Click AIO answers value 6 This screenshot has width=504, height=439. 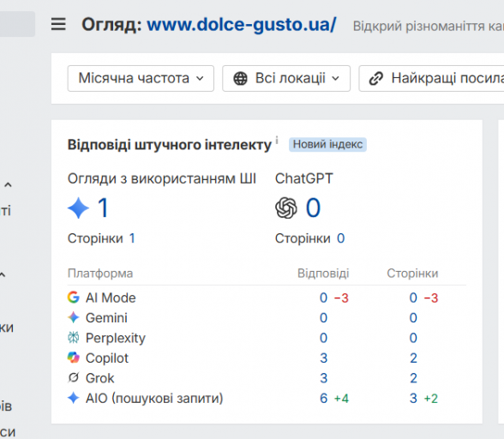[x=323, y=399]
